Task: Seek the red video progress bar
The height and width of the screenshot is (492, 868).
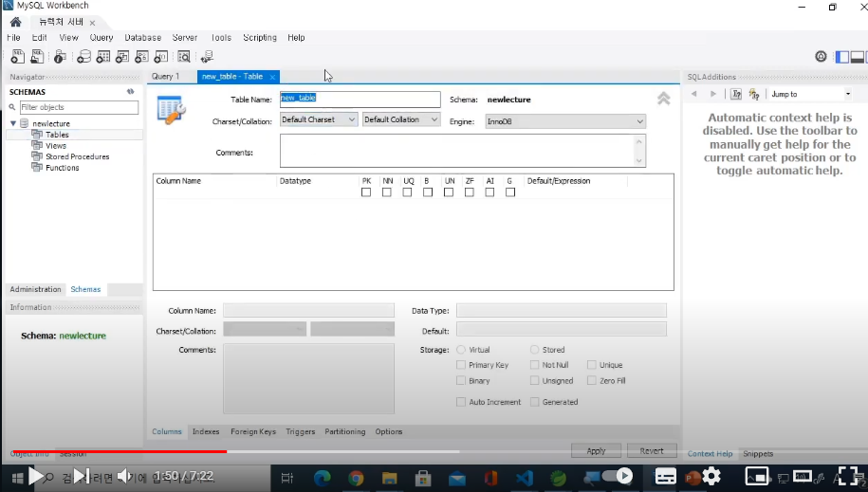Action: [x=119, y=451]
